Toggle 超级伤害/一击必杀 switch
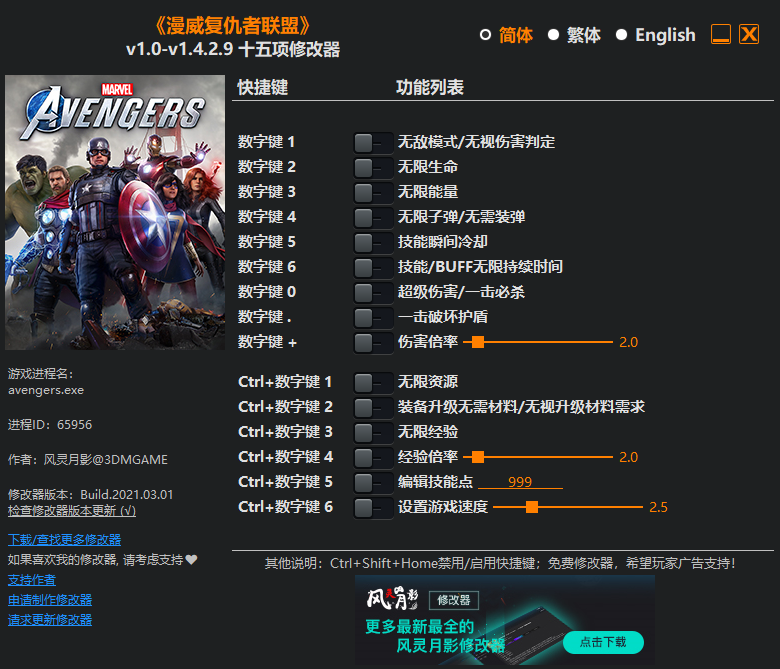The width and height of the screenshot is (780, 669). (x=373, y=292)
